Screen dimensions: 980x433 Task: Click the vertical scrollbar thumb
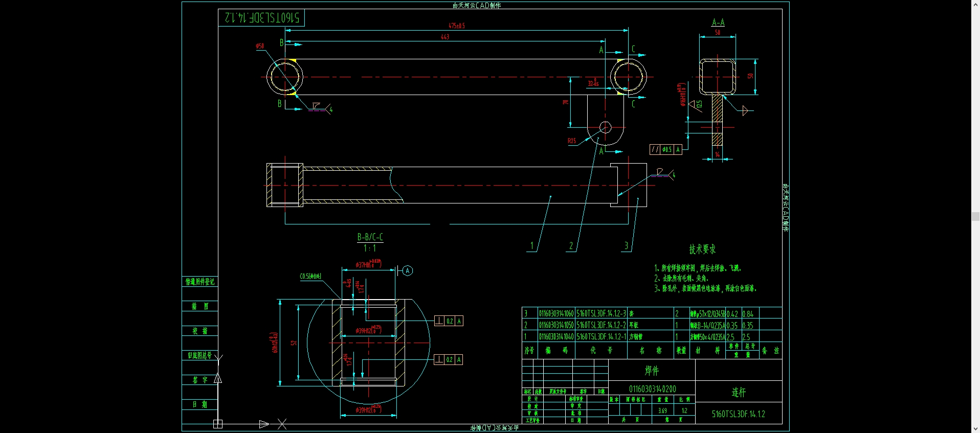pos(975,216)
